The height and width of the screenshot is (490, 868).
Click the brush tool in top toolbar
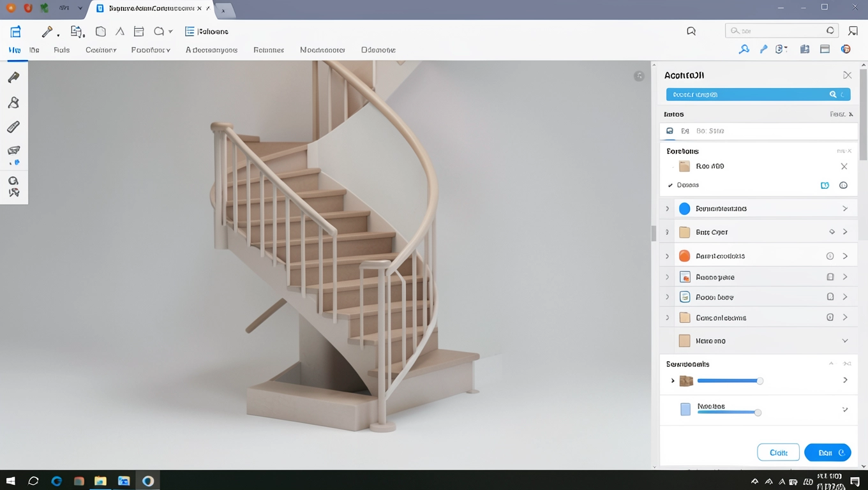(48, 31)
